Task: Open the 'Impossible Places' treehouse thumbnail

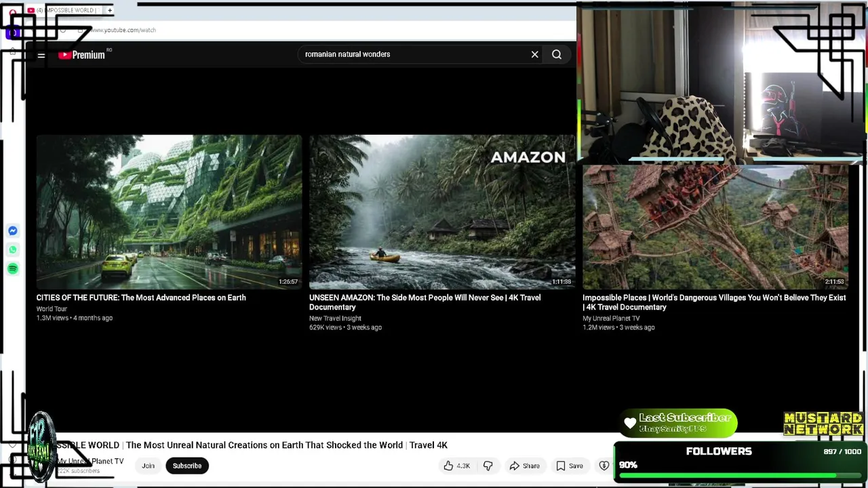Action: click(x=715, y=227)
